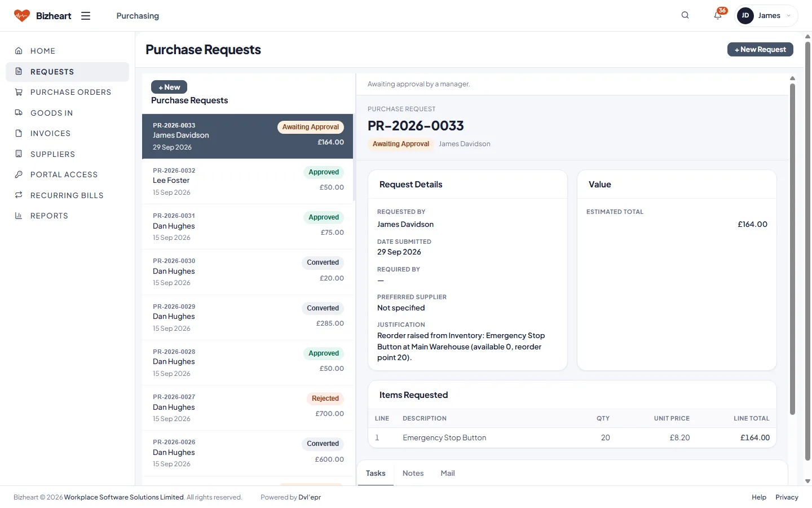812x508 pixels.
Task: Click the page's down scroll arrow
Action: point(807,481)
